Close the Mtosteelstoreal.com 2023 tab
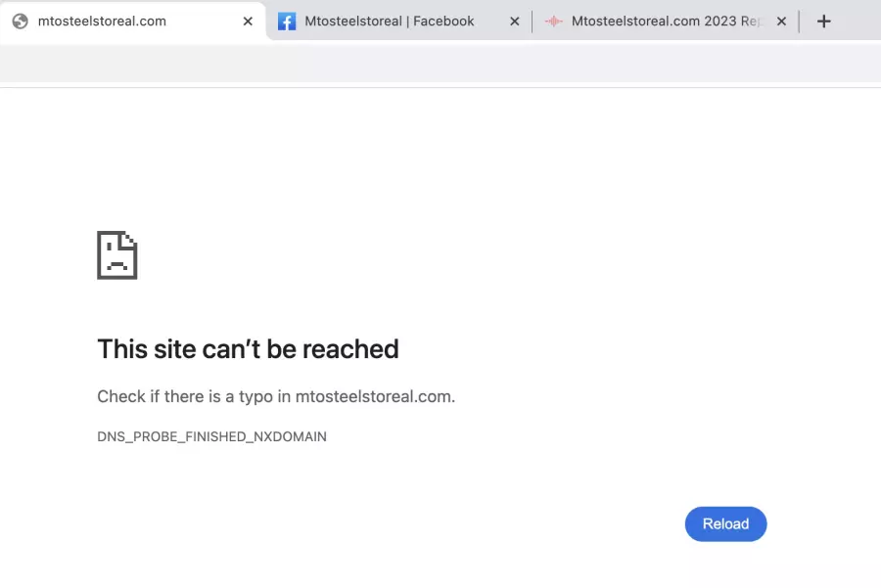This screenshot has height=588, width=881. (781, 22)
